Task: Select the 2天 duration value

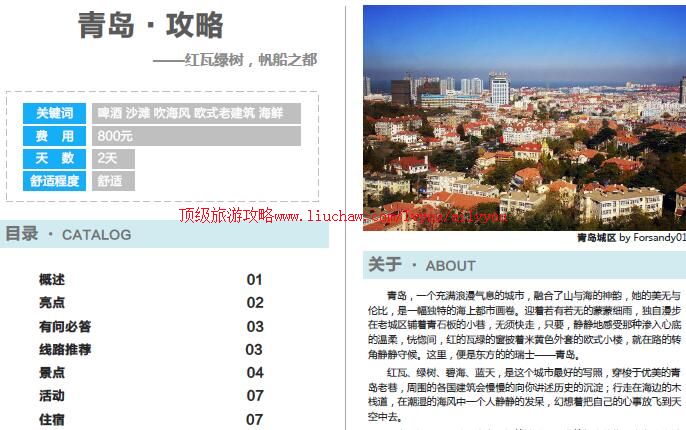Action: (x=108, y=158)
